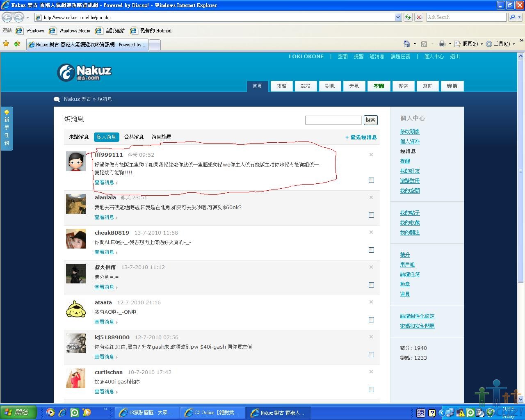Click the IE Stop loading icon
Image resolution: width=525 pixels, height=420 pixels.
(418, 17)
